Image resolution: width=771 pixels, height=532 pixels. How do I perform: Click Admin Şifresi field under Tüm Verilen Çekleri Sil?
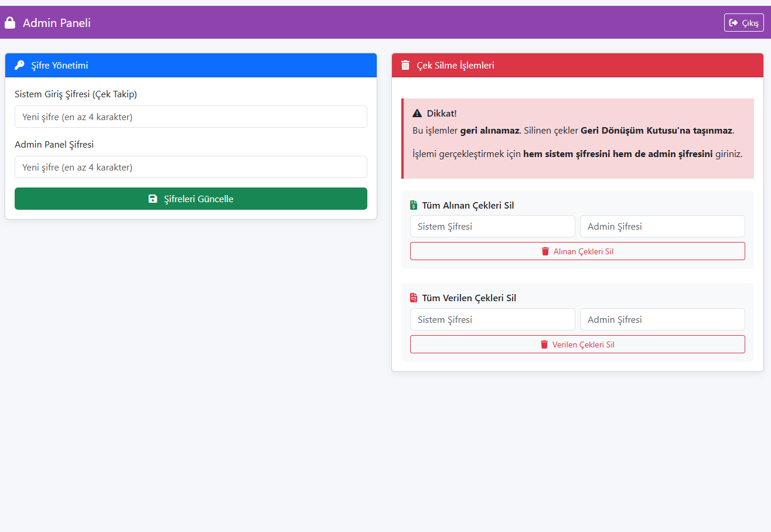click(662, 319)
